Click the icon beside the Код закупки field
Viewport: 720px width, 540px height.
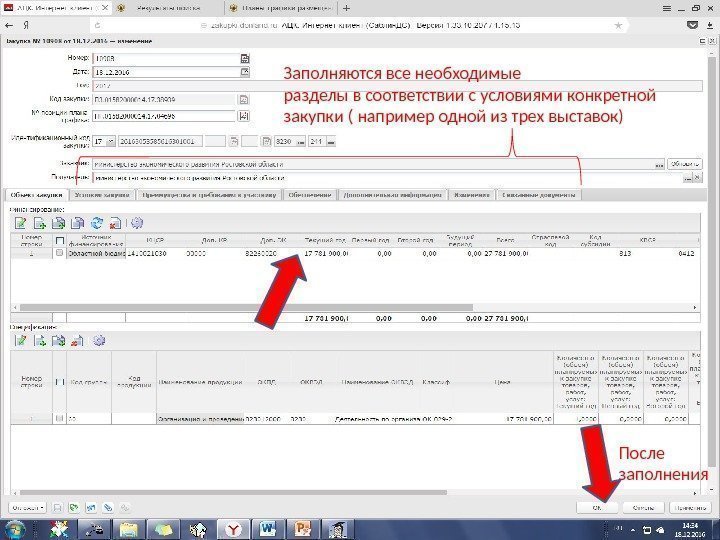(x=244, y=99)
